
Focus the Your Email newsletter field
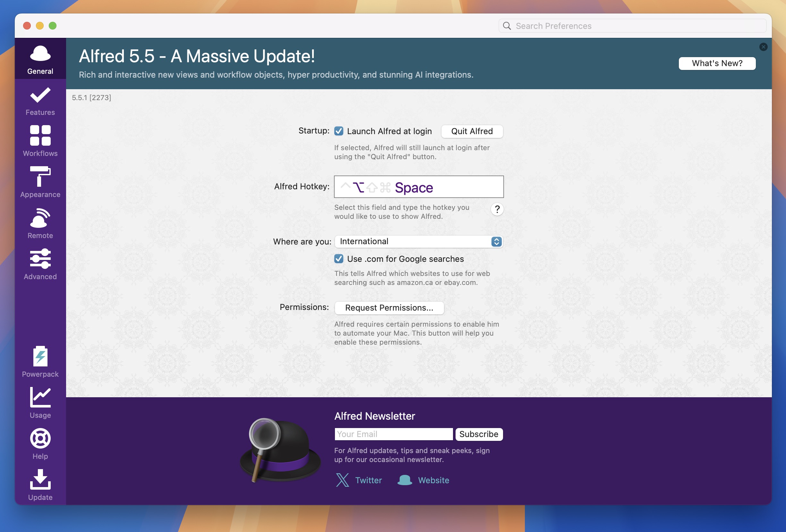coord(393,434)
